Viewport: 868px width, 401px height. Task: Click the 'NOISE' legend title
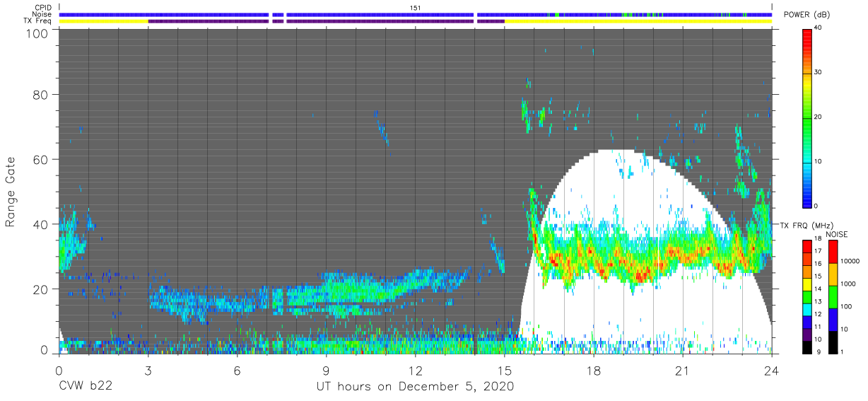[836, 233]
